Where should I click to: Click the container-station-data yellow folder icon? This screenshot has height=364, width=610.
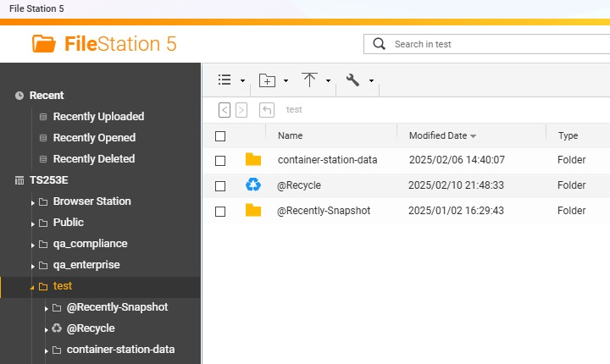[253, 159]
